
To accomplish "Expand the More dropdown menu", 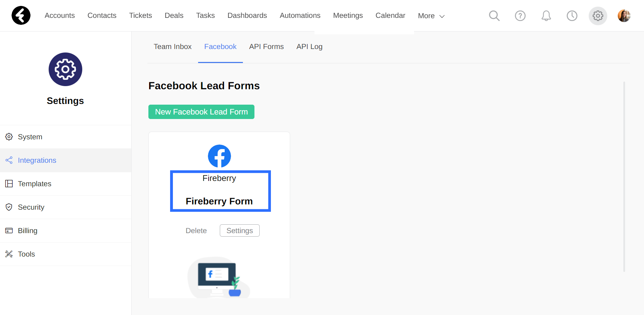I will 431,16.
